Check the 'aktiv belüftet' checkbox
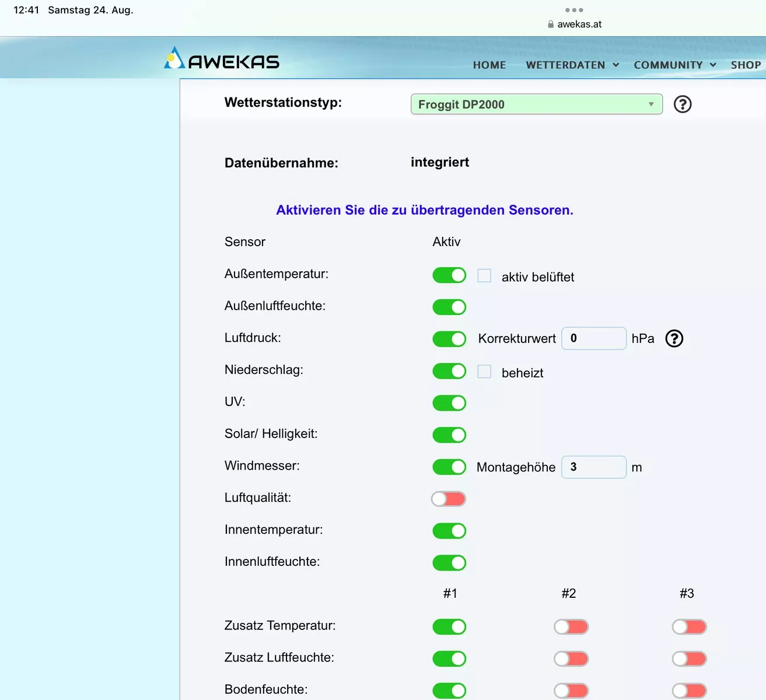Screen dimensions: 766x700 point(484,275)
